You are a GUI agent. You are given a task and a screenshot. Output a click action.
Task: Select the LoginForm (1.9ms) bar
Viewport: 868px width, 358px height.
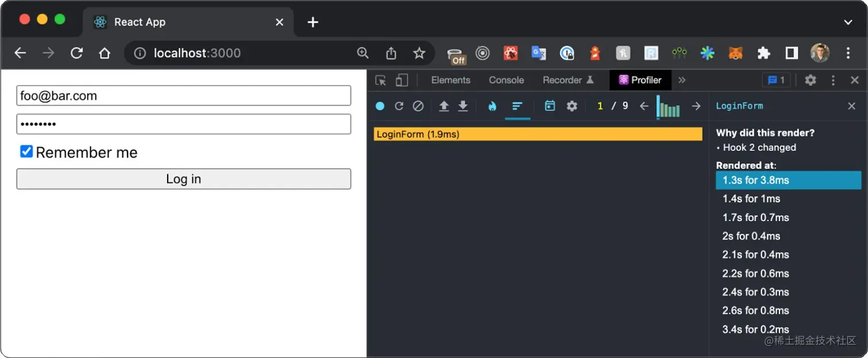tap(538, 134)
